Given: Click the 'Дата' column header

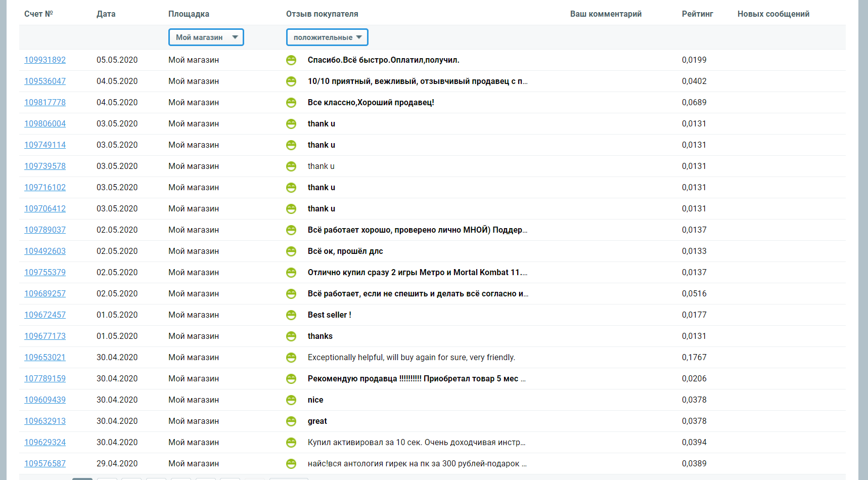Looking at the screenshot, I should click(106, 14).
